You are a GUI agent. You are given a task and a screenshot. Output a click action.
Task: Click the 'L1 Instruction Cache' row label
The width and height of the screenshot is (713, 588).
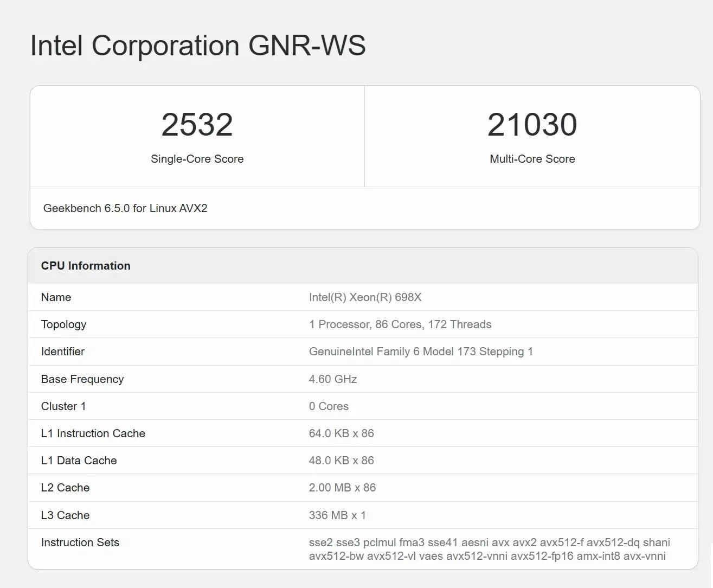(x=93, y=433)
